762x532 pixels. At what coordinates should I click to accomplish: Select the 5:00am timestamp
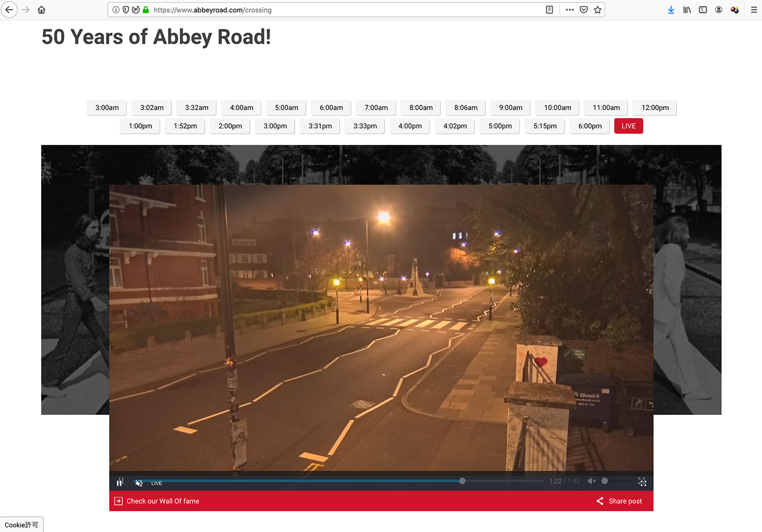[286, 108]
